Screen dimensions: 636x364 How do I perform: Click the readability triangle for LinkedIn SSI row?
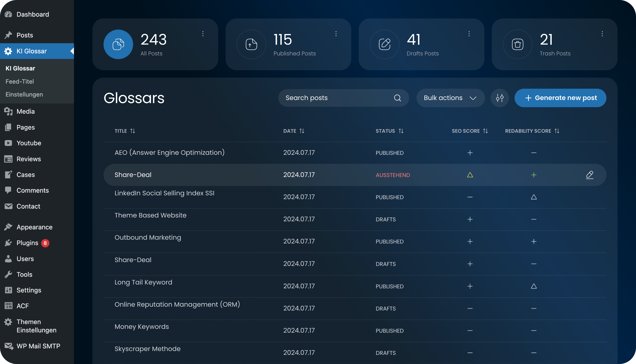534,197
